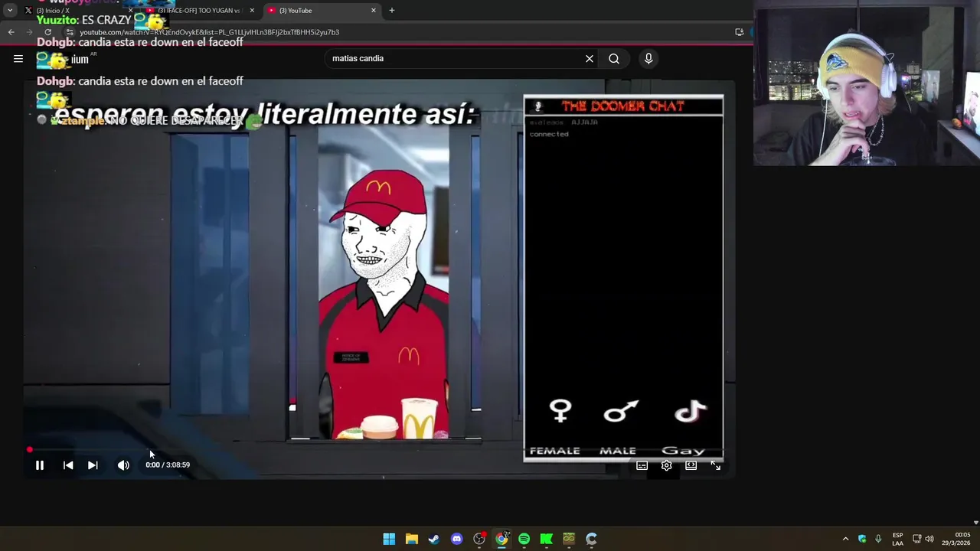Click the site info icon in address bar
Image resolution: width=980 pixels, height=551 pixels.
pos(70,32)
